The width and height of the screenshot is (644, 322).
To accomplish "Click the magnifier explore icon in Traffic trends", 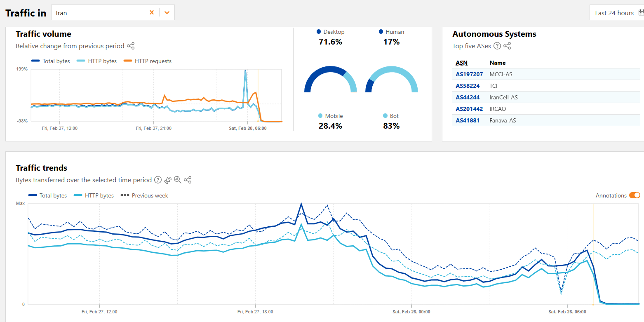I will click(178, 180).
